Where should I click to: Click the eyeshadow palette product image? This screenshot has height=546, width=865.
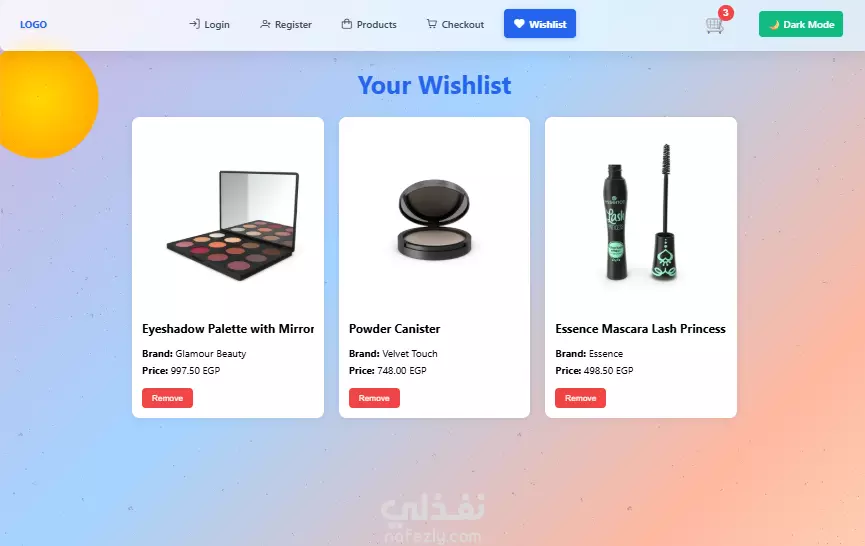point(233,225)
